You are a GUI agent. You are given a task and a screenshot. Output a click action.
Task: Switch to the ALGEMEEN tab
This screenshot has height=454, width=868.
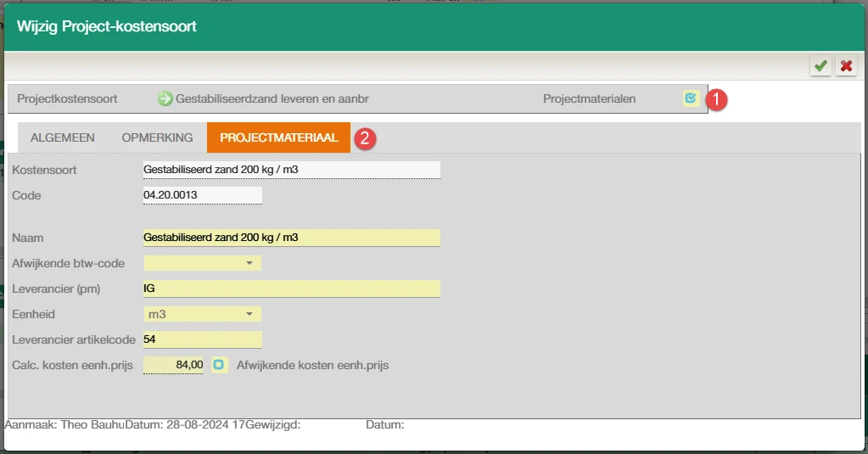62,137
